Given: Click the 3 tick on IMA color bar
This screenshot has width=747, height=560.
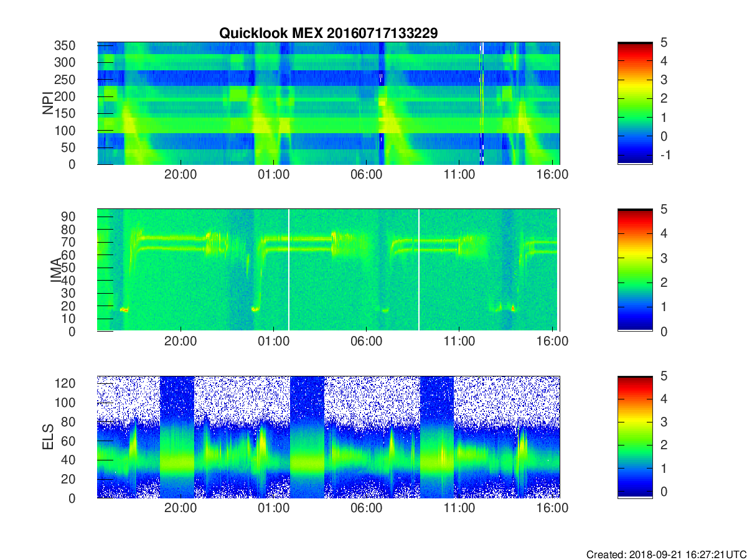Looking at the screenshot, I should 663,258.
